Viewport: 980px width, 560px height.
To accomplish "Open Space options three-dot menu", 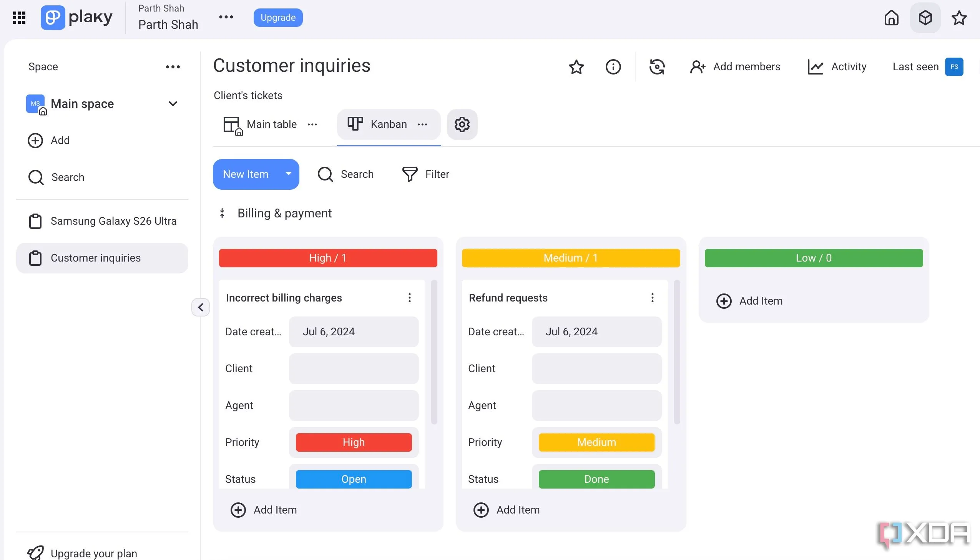I will click(x=173, y=67).
